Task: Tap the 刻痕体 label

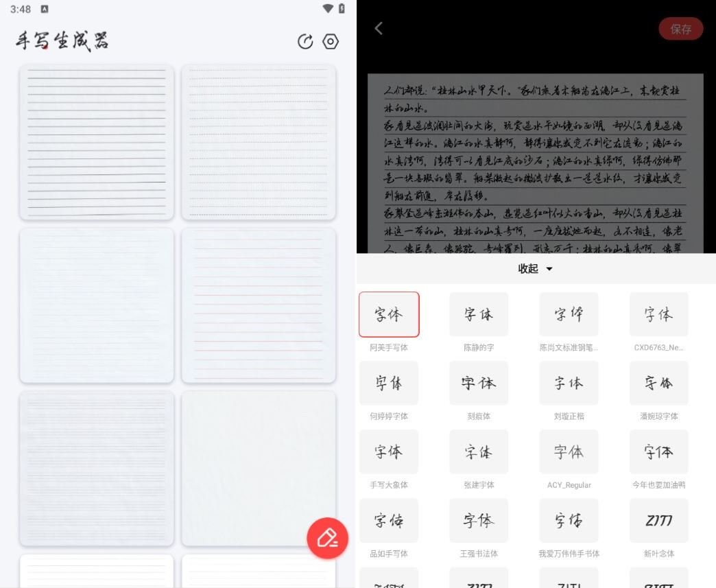Action: pos(479,416)
